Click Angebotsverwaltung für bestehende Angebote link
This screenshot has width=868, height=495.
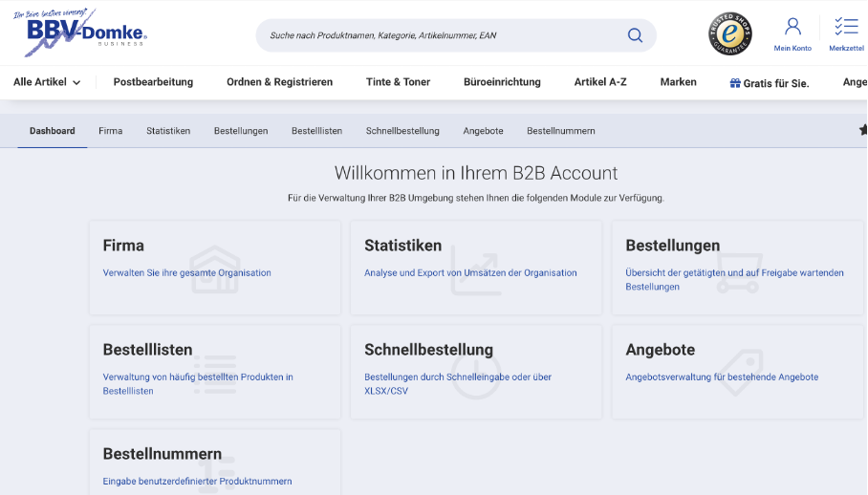722,377
